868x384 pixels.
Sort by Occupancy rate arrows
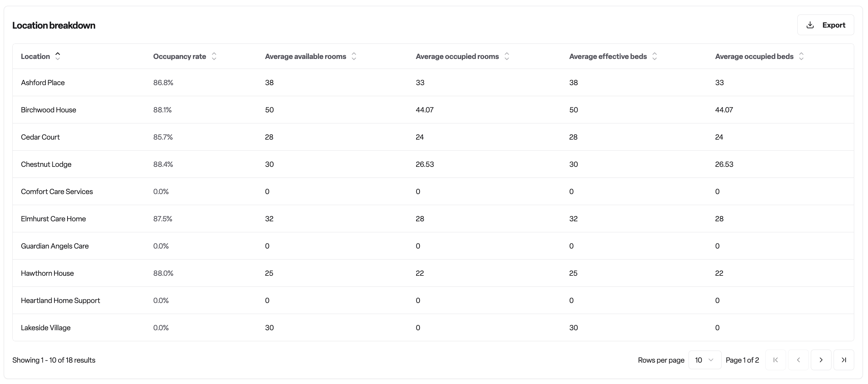pyautogui.click(x=214, y=56)
